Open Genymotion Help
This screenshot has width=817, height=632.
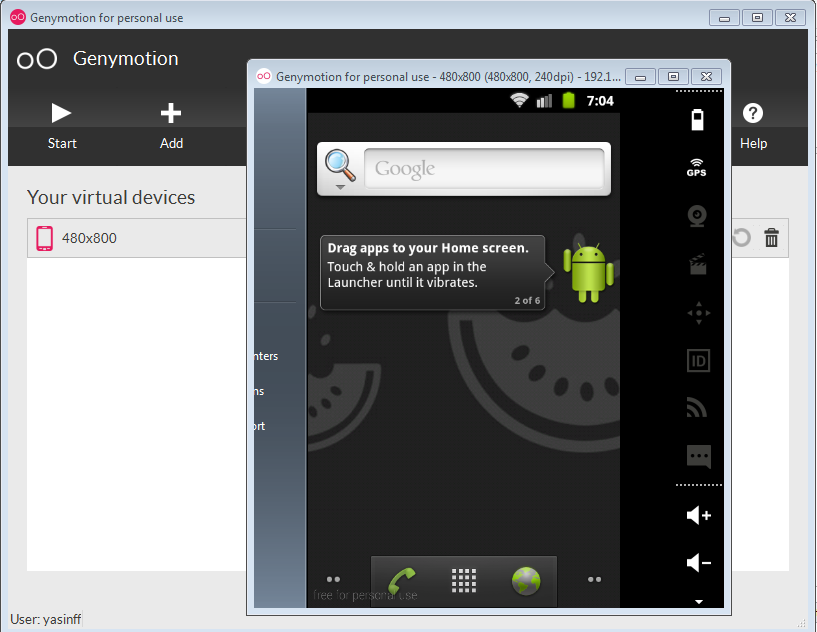753,124
